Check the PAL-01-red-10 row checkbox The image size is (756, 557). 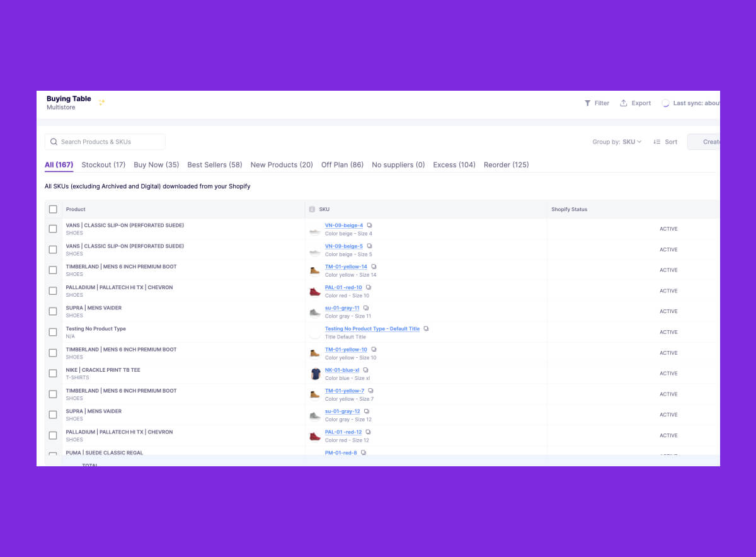tap(53, 291)
